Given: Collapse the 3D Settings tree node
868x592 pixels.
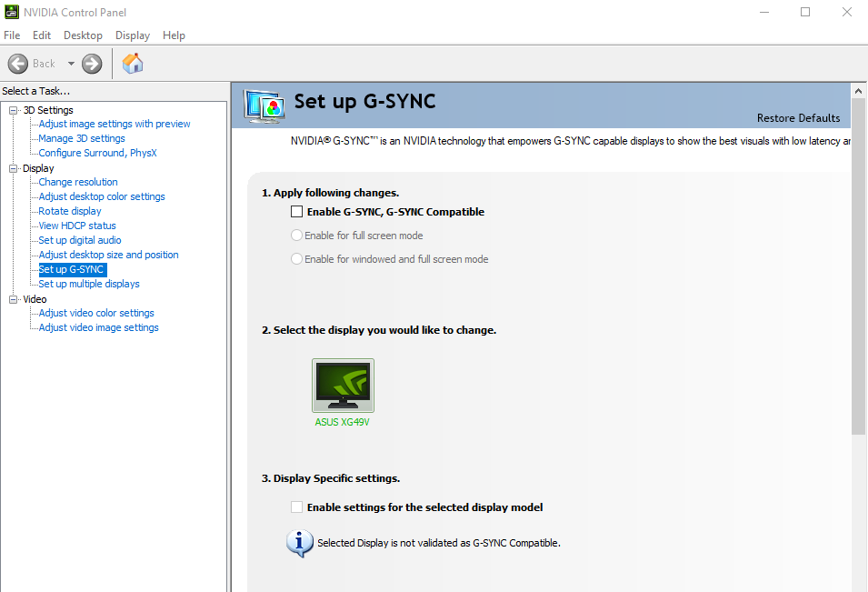Looking at the screenshot, I should [x=11, y=109].
